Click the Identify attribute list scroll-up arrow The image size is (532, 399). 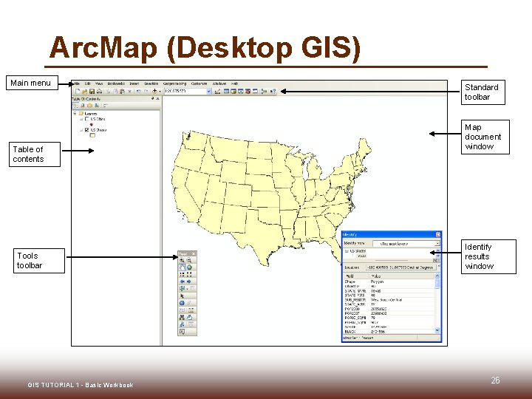437,276
